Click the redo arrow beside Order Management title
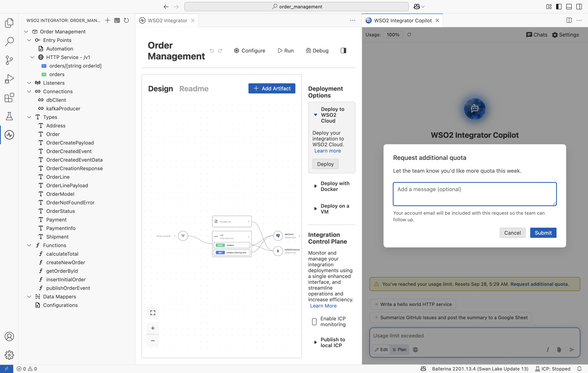Screen dimensions: 588x373 click(x=220, y=51)
